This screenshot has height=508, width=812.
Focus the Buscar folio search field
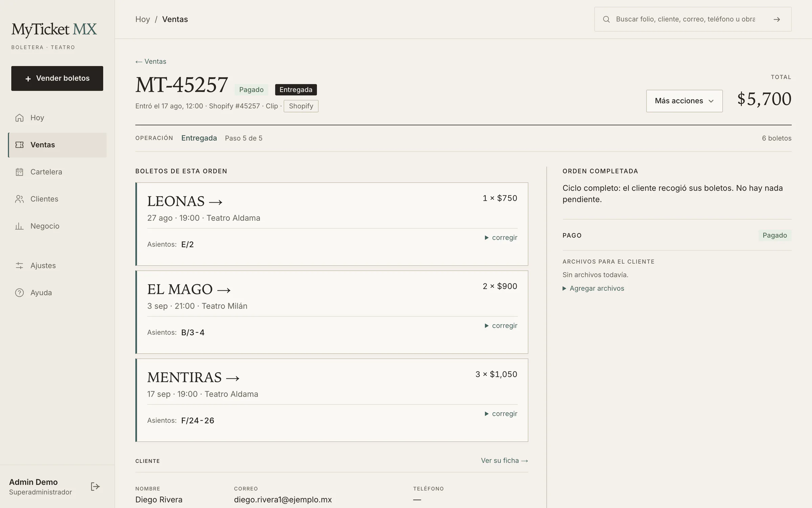685,19
